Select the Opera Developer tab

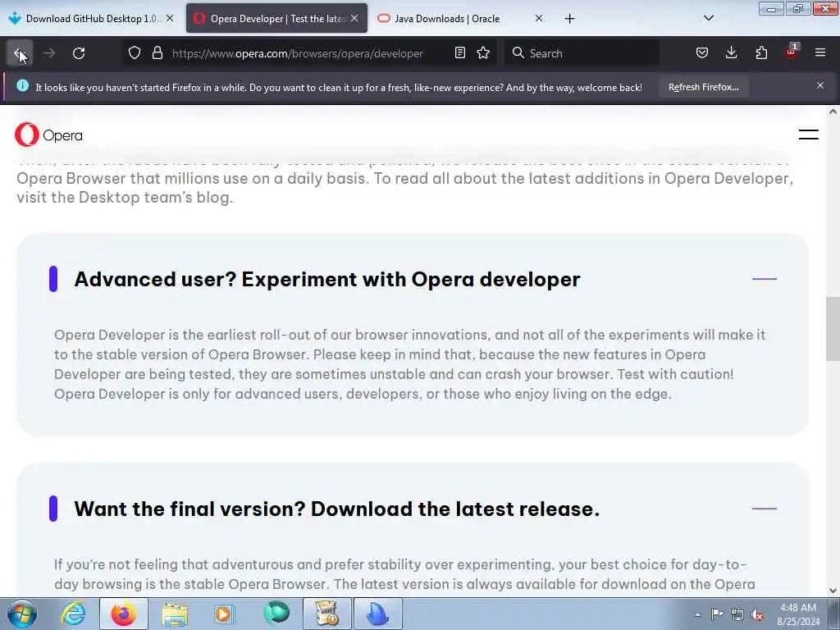(x=276, y=19)
